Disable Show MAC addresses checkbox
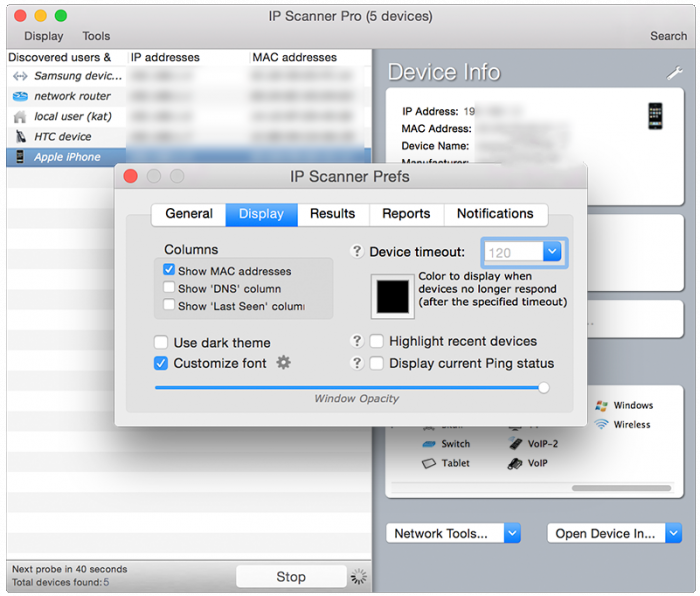Screen dimensions: 700x596 pos(169,271)
